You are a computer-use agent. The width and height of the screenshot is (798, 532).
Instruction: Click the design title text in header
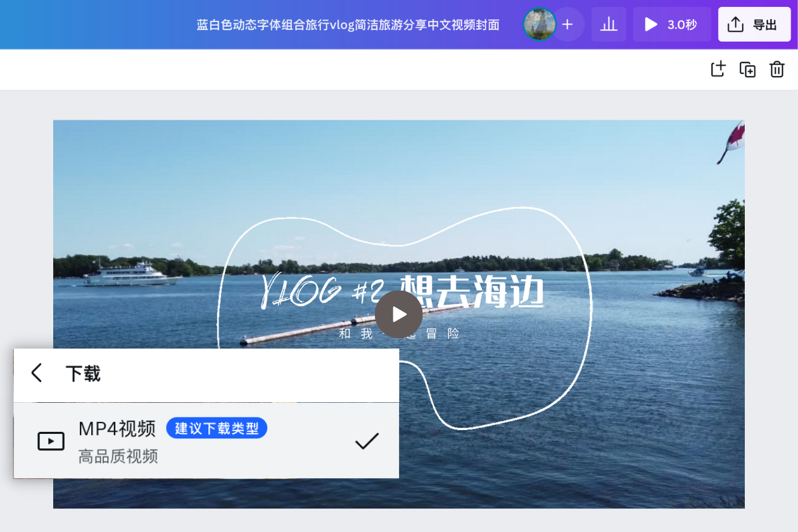coord(348,25)
